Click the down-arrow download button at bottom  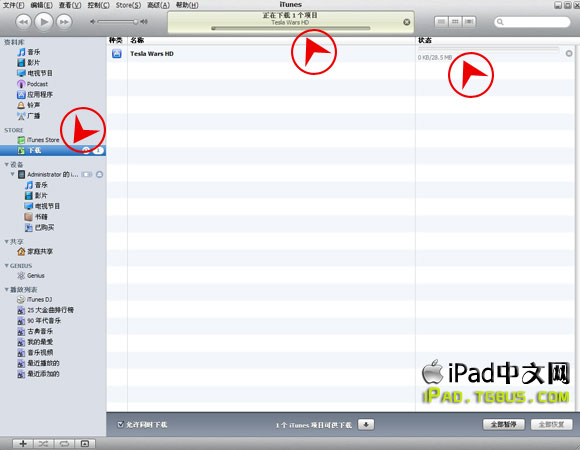pyautogui.click(x=366, y=424)
